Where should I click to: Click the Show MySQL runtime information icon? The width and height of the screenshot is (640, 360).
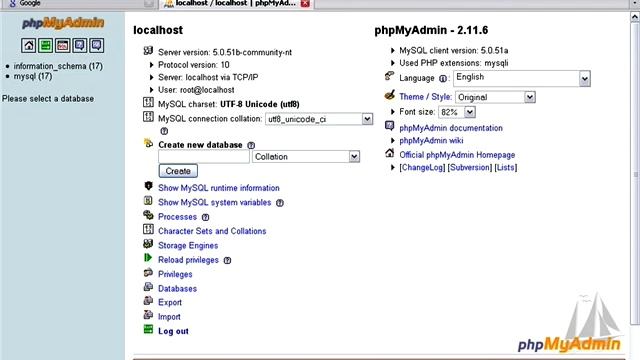point(148,186)
